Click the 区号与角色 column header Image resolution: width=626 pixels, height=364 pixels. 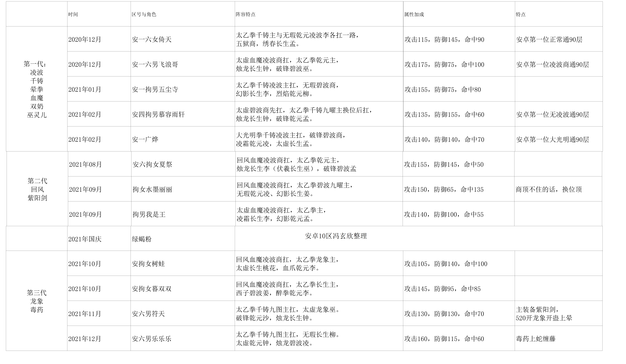[x=183, y=14]
